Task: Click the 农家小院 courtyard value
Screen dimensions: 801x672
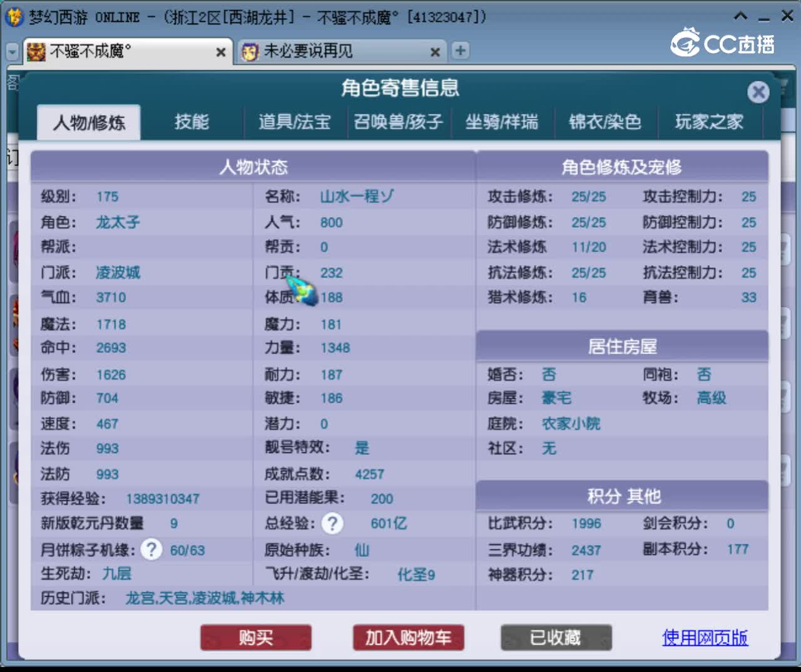Action: pyautogui.click(x=571, y=424)
